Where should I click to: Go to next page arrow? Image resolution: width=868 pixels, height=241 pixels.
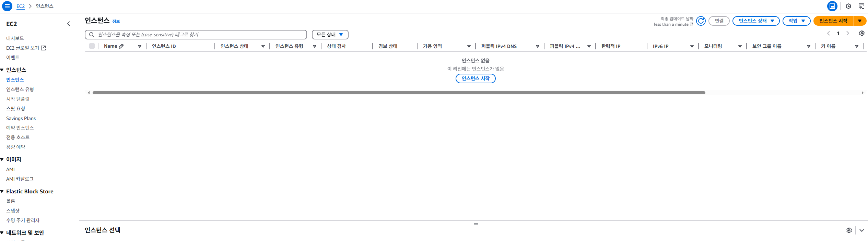[x=847, y=33]
